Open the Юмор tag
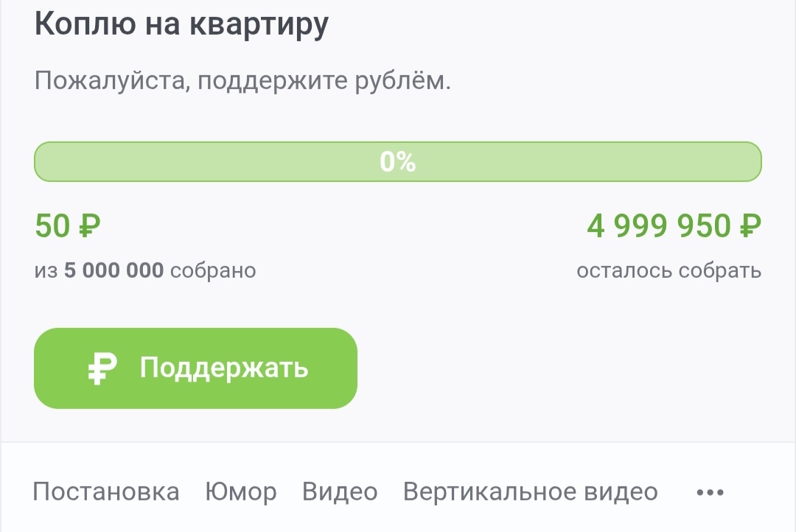The width and height of the screenshot is (796, 532). click(x=241, y=492)
